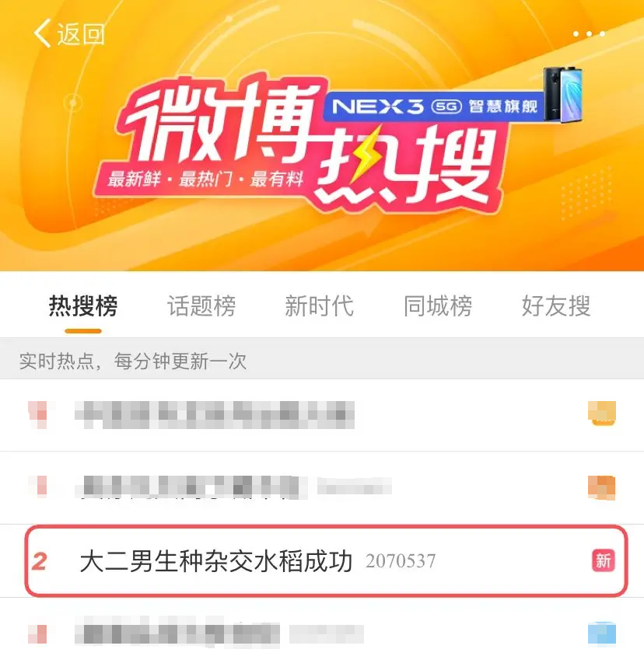Switch to the 新时代 tab
Screen dimensions: 644x670
pyautogui.click(x=320, y=305)
